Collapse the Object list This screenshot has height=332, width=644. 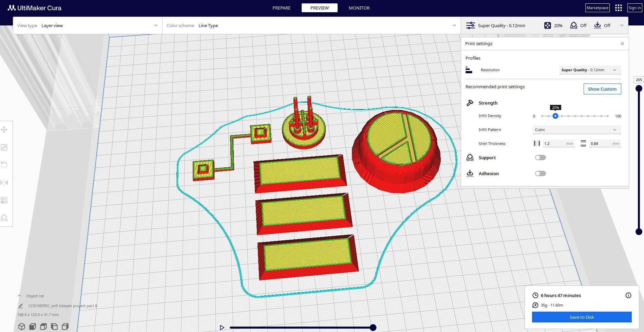[19, 296]
